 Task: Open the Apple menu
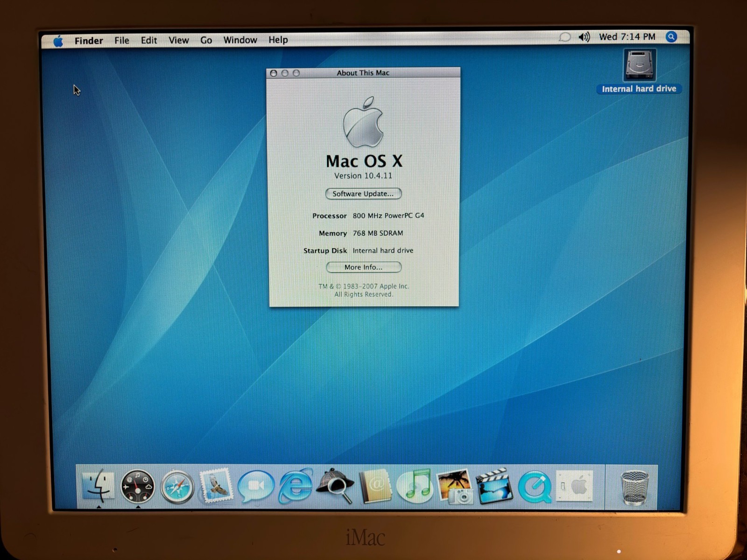58,41
